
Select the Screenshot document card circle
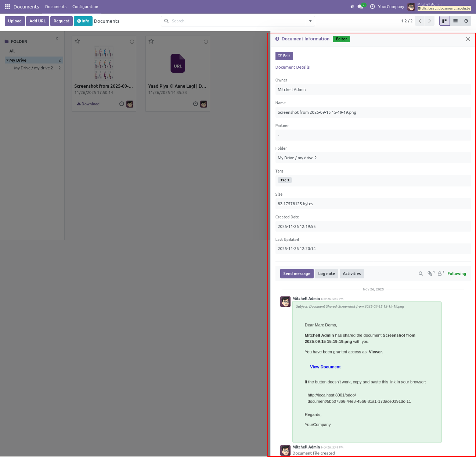click(x=132, y=42)
